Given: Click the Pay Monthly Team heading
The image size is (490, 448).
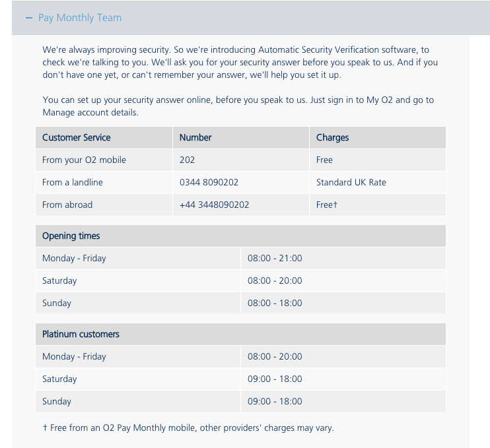Looking at the screenshot, I should 80,18.
